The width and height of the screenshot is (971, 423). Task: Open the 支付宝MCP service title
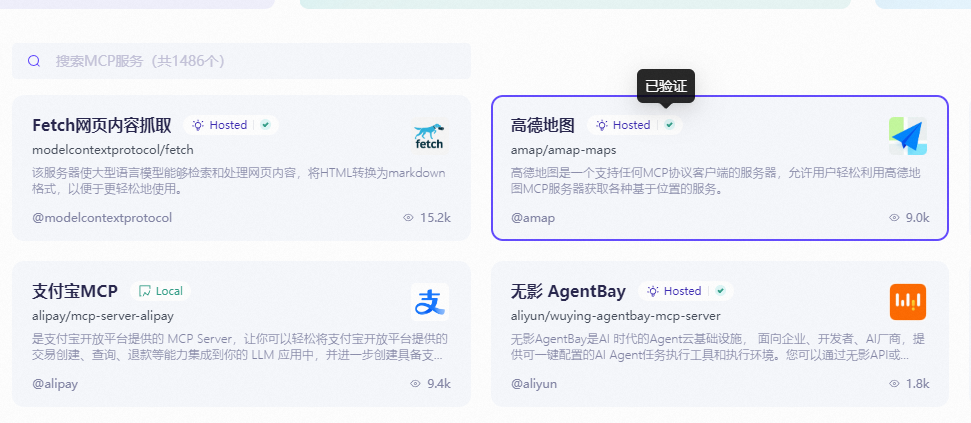75,291
